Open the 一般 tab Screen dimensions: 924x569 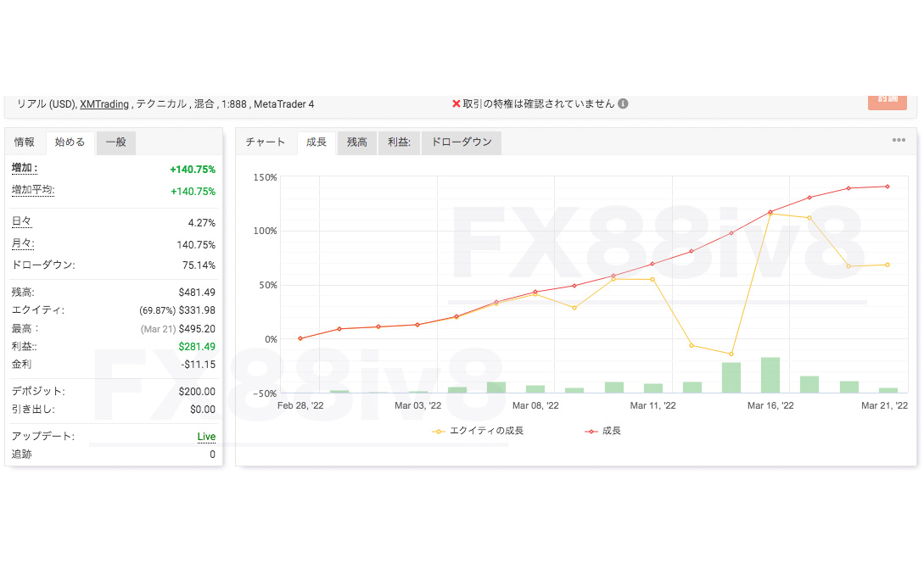[x=116, y=142]
